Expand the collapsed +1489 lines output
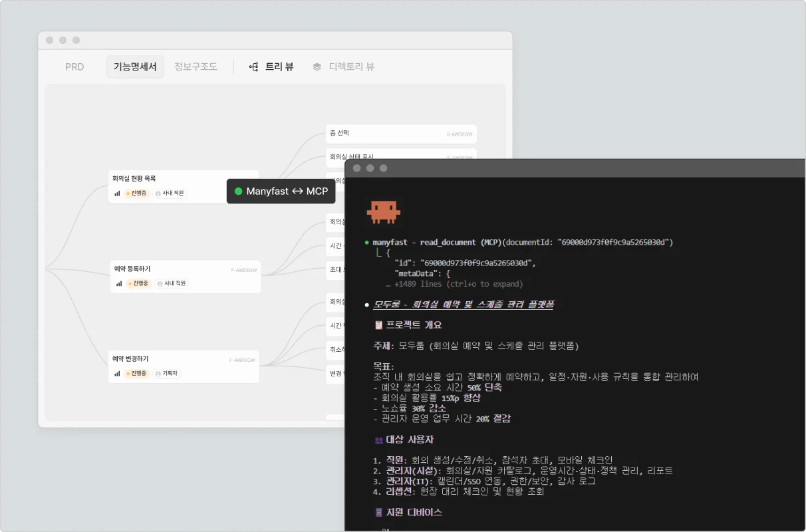Screen dimensions: 806x532 coord(458,284)
